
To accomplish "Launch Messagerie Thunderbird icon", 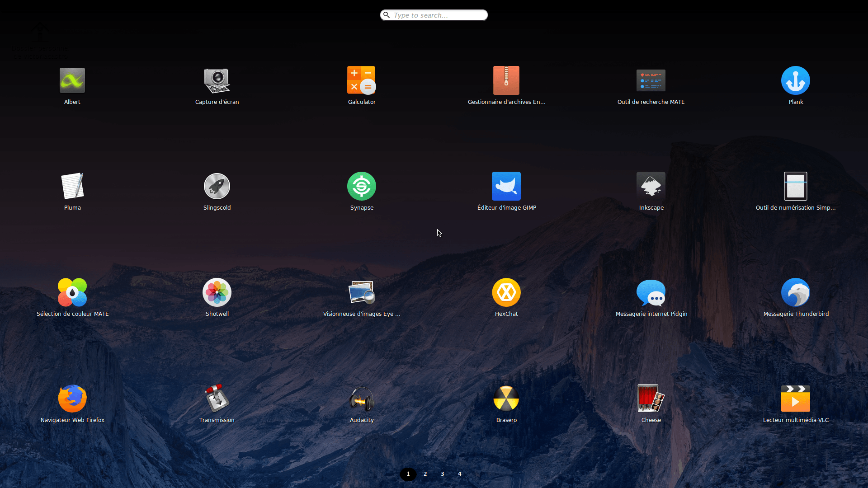I will click(x=796, y=292).
